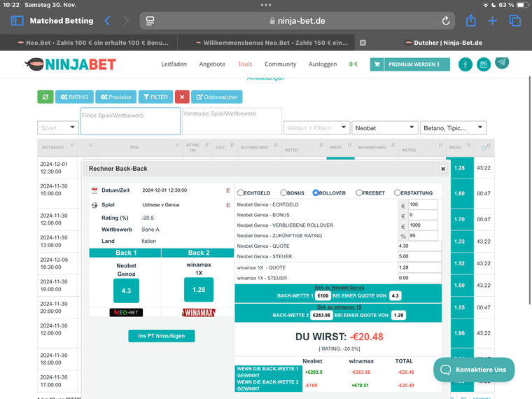Screen dimensions: 532x399
Task: Sort by RATING (%) column header
Action: 197,148
